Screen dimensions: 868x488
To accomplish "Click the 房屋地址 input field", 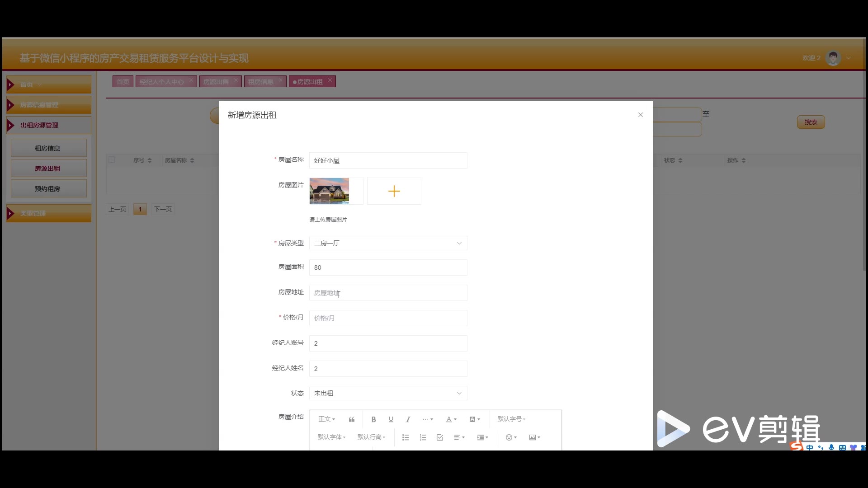I will click(x=388, y=293).
